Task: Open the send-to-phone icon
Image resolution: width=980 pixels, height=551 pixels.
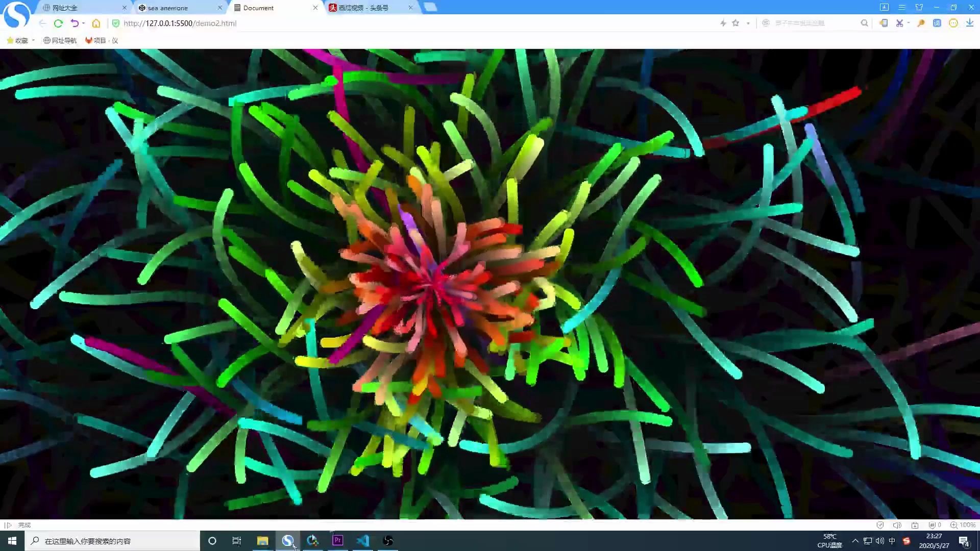Action: coord(884,23)
